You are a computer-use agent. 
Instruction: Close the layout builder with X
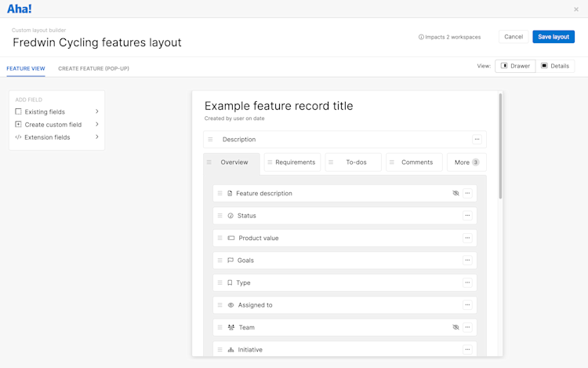click(x=576, y=9)
